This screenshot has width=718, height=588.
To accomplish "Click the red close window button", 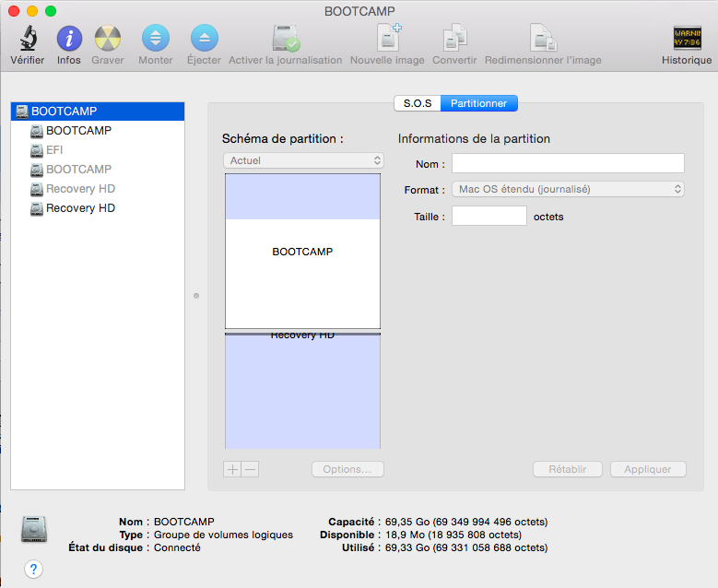I will 14,11.
